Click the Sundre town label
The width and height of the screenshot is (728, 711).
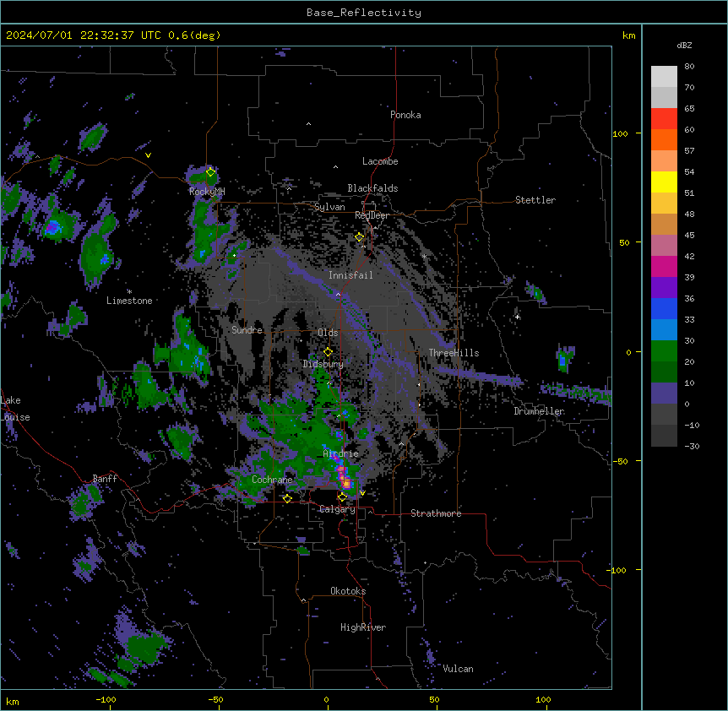[x=247, y=330]
